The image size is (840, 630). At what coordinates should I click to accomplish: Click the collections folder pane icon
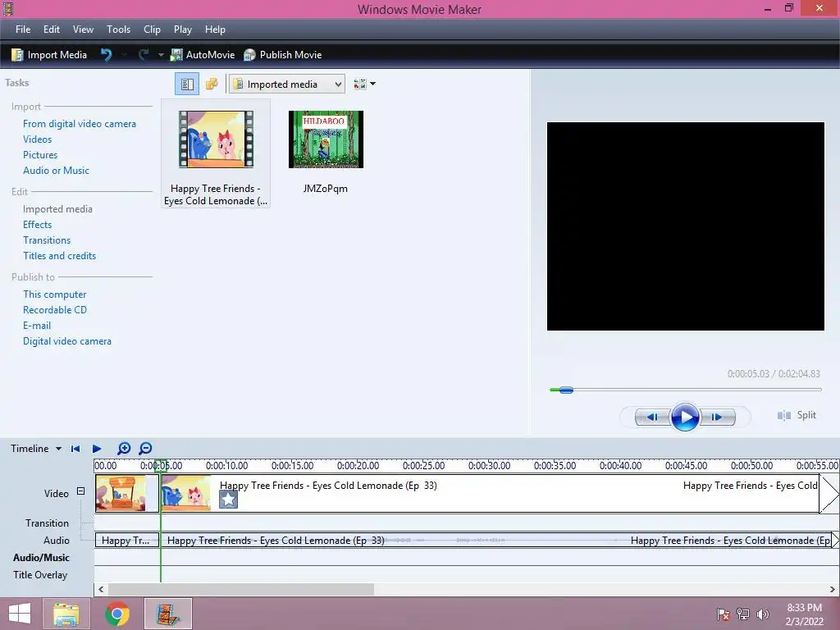click(x=212, y=84)
